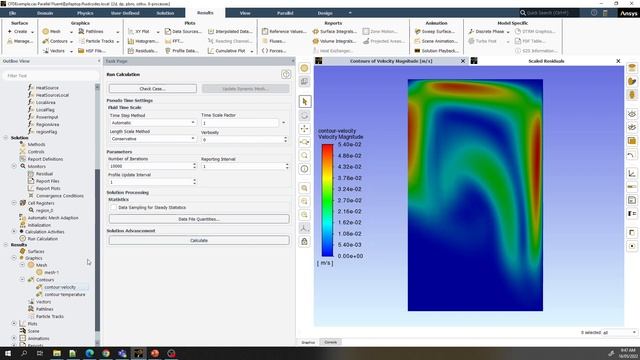Open the Histogram plot tool
Screen dimensions: 640x360
pos(142,41)
